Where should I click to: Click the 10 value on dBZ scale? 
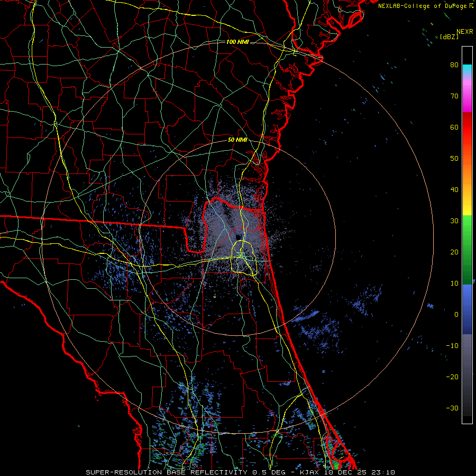pos(454,283)
